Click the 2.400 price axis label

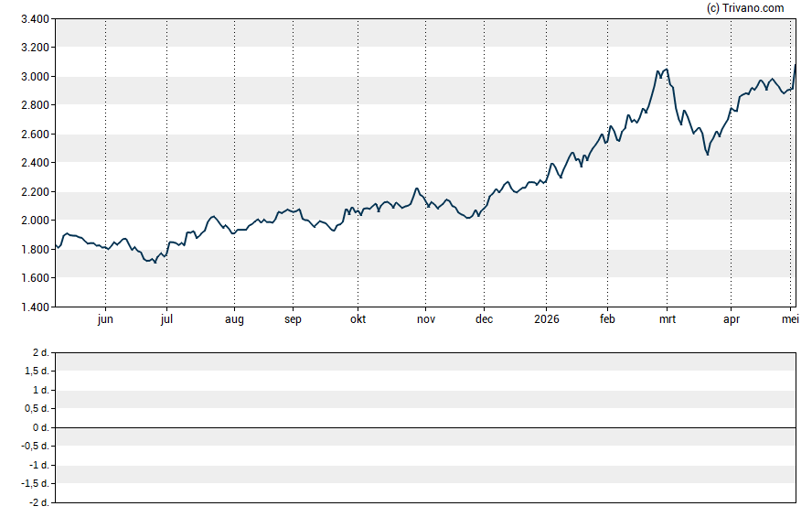(x=35, y=163)
